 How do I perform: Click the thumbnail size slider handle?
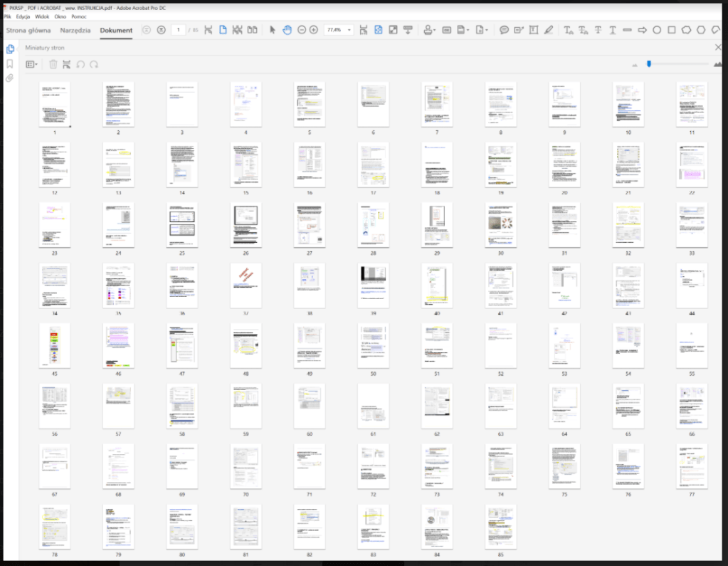(x=649, y=64)
